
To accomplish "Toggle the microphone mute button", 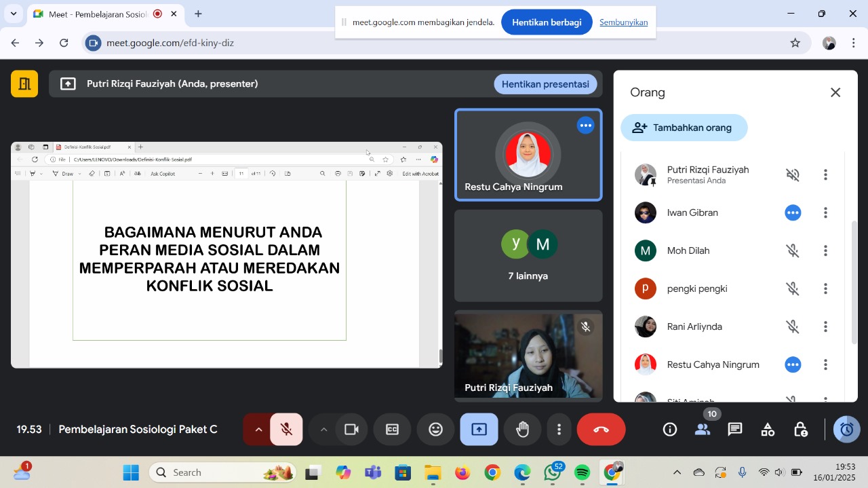I will 286,430.
